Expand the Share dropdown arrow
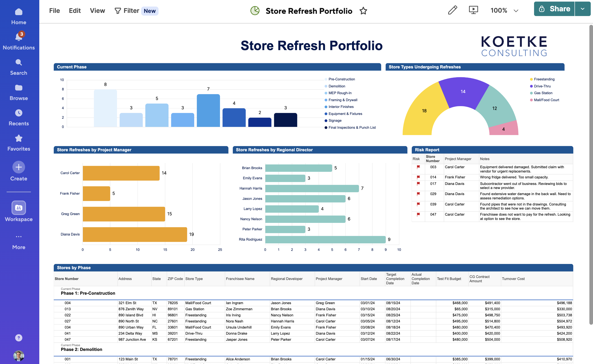This screenshot has height=364, width=593. point(582,9)
